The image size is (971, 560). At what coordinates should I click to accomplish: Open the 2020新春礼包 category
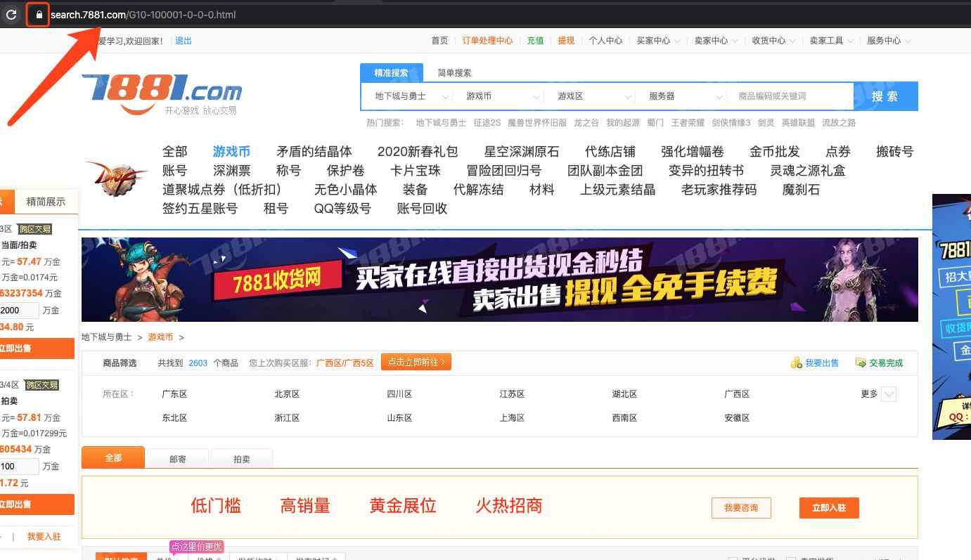click(418, 152)
